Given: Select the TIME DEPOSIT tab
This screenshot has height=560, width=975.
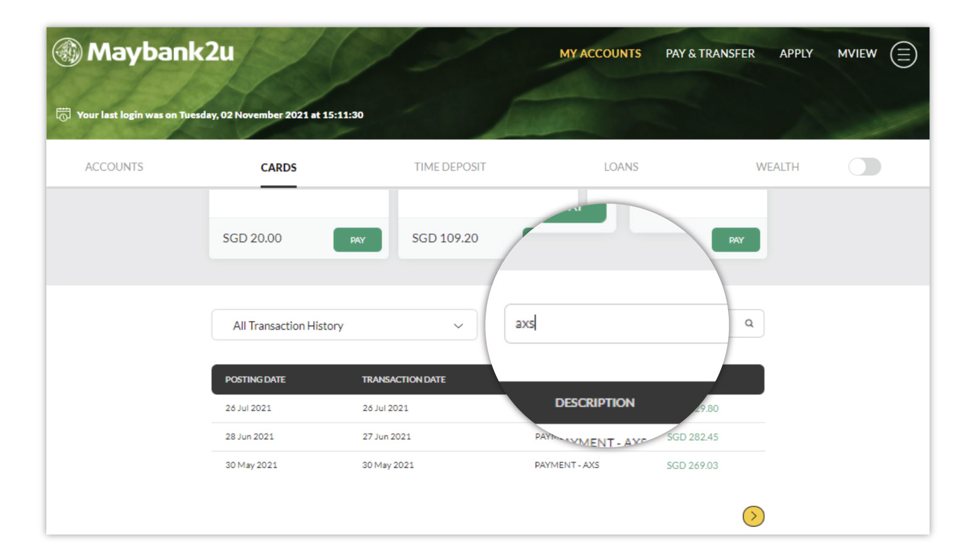Looking at the screenshot, I should pyautogui.click(x=450, y=166).
